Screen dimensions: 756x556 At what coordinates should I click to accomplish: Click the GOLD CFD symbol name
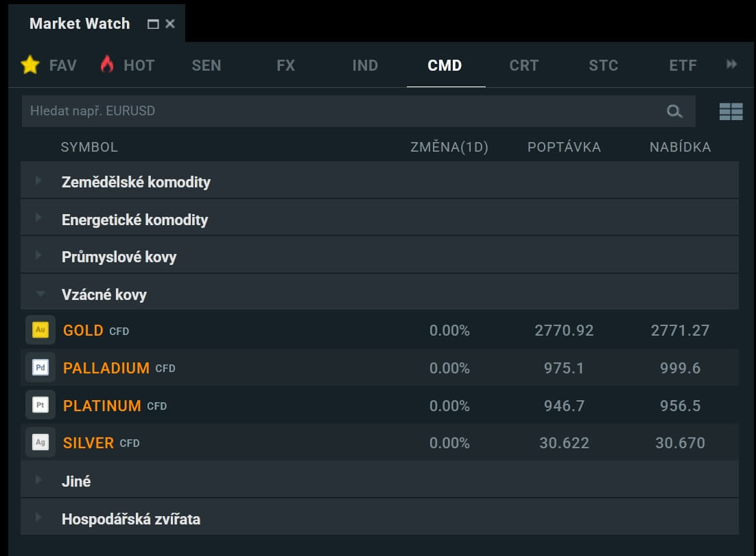[83, 330]
